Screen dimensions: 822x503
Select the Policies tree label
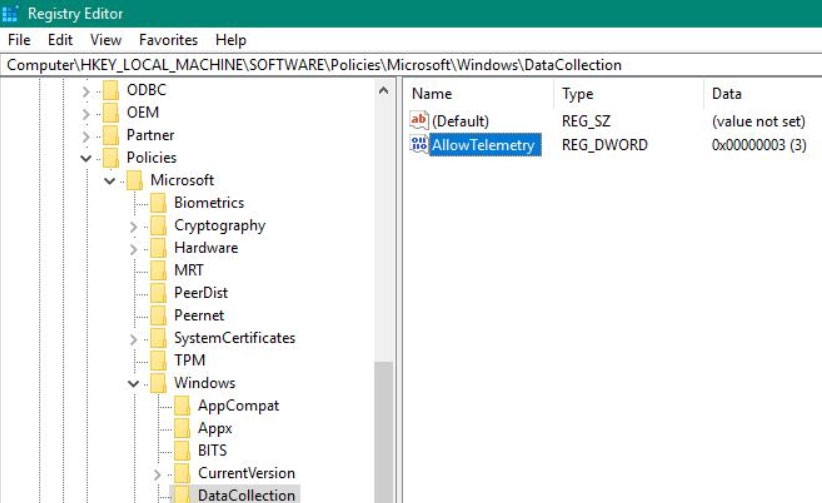click(152, 157)
